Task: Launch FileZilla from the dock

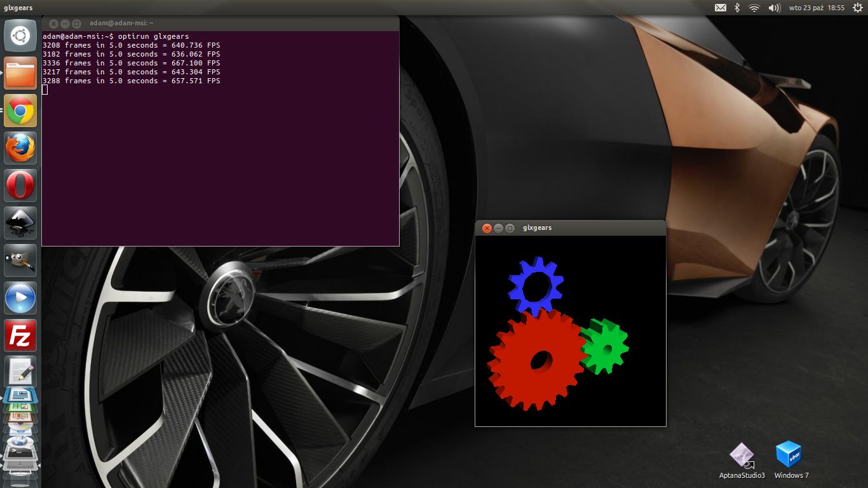Action: [x=20, y=335]
